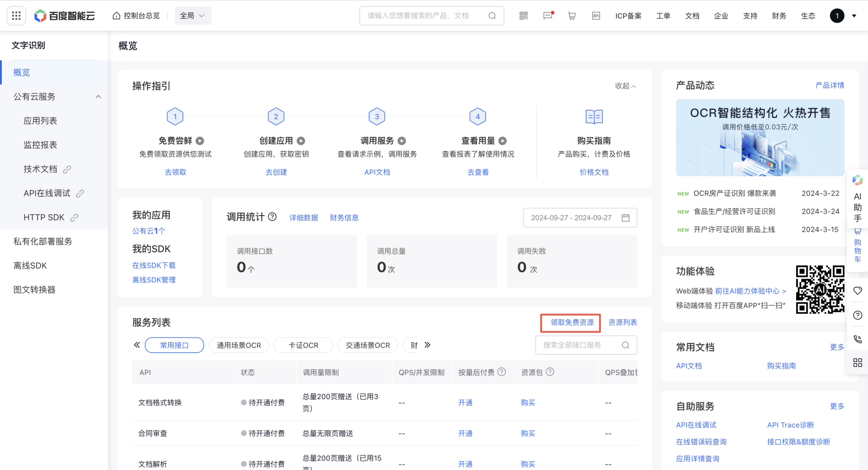Open 工单 in top navigation
The image size is (868, 470).
pos(663,16)
